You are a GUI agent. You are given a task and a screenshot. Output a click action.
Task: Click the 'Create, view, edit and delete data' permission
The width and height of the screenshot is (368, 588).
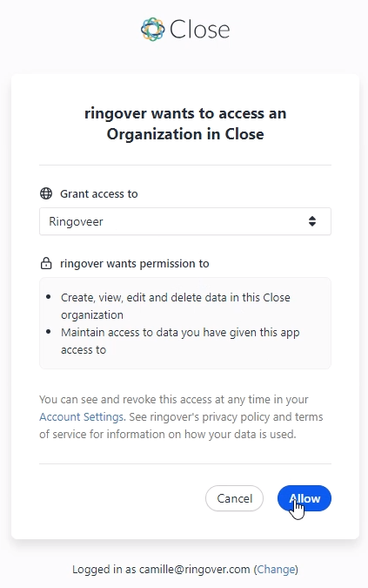[x=176, y=306]
